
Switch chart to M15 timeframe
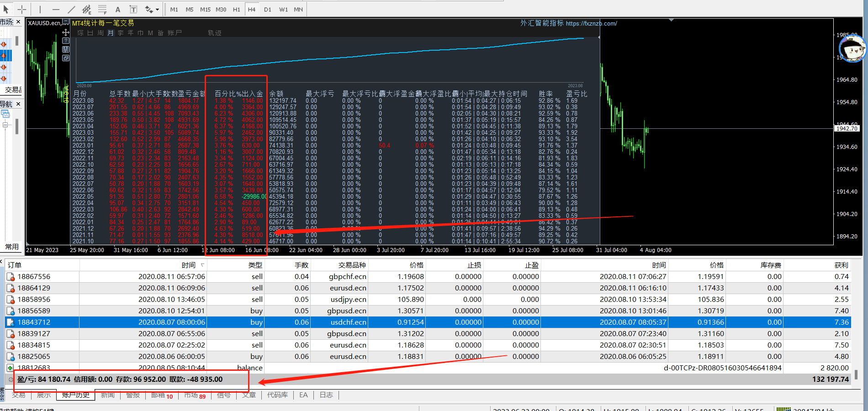click(x=206, y=9)
